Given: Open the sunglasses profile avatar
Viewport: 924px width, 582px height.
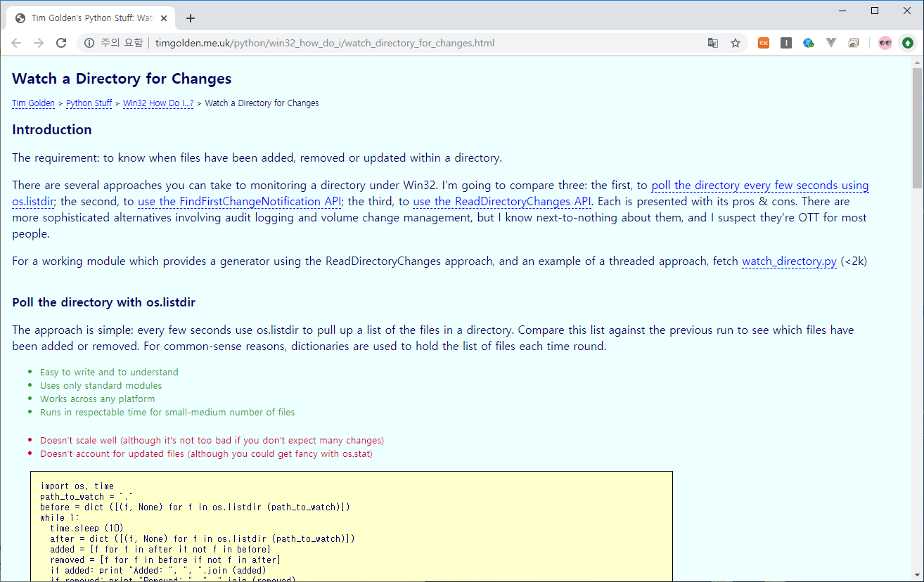Looking at the screenshot, I should [x=885, y=43].
